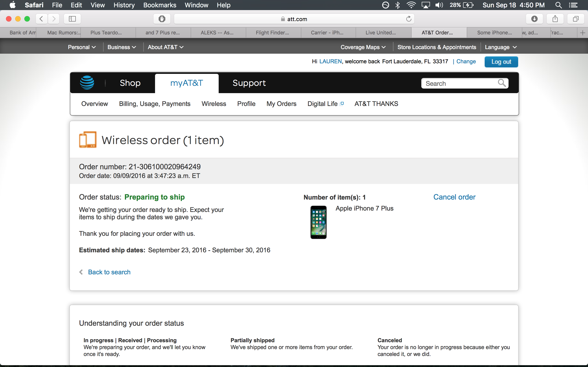588x367 pixels.
Task: Click the Cancel order link
Action: click(x=454, y=197)
